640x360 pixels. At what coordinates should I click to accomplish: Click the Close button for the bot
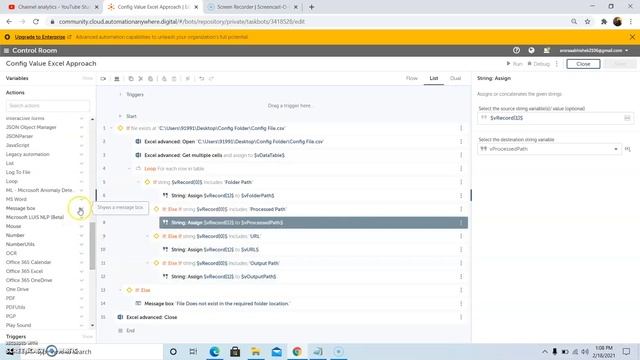pyautogui.click(x=583, y=64)
